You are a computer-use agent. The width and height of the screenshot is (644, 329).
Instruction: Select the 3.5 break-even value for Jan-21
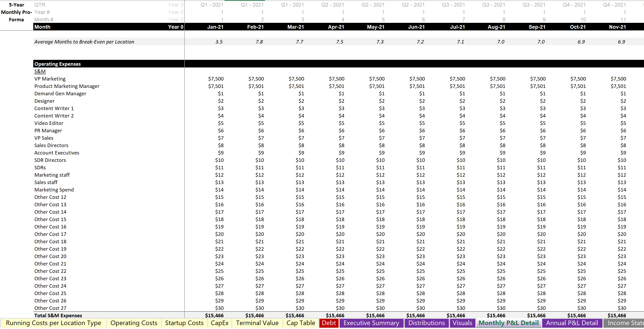pos(219,42)
